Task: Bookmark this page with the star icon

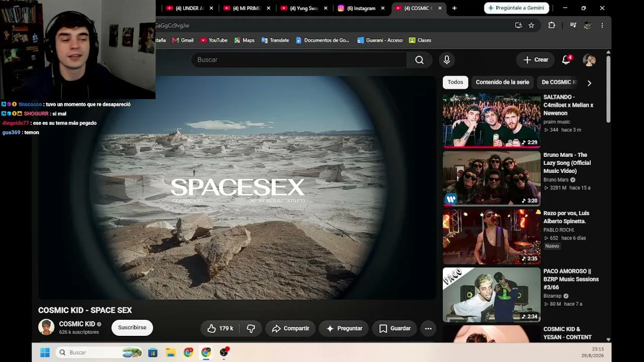Action: (x=531, y=25)
